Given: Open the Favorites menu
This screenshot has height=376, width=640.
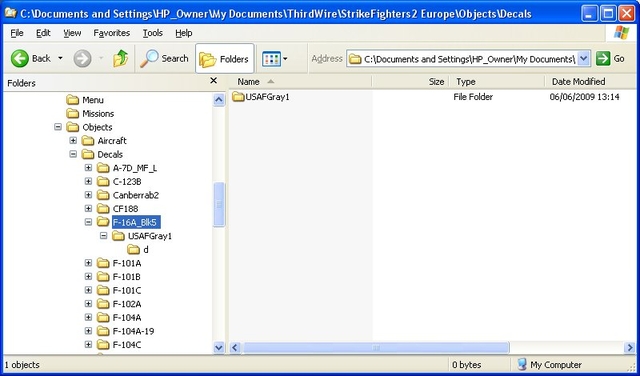Looking at the screenshot, I should pyautogui.click(x=111, y=33).
